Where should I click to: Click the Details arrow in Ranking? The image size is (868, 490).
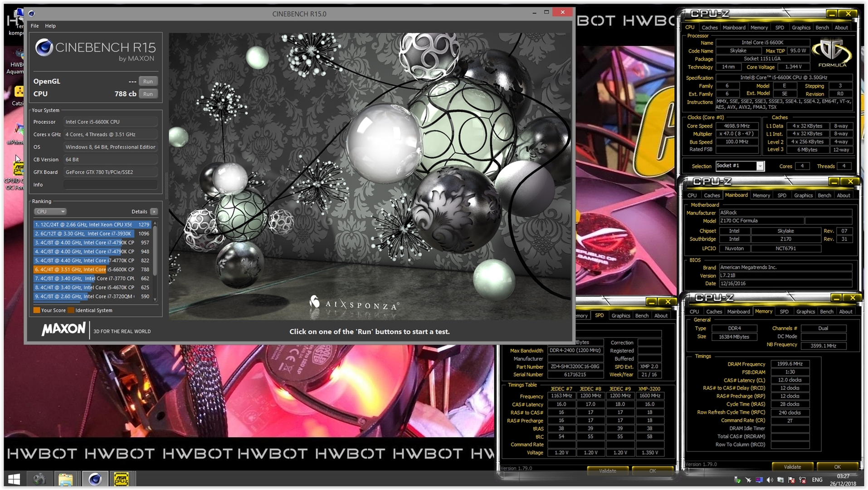154,211
